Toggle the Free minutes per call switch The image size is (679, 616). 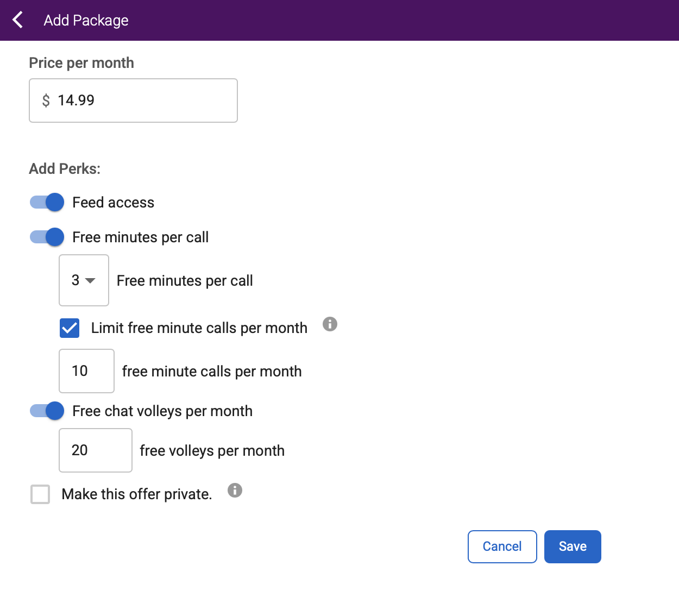click(47, 237)
